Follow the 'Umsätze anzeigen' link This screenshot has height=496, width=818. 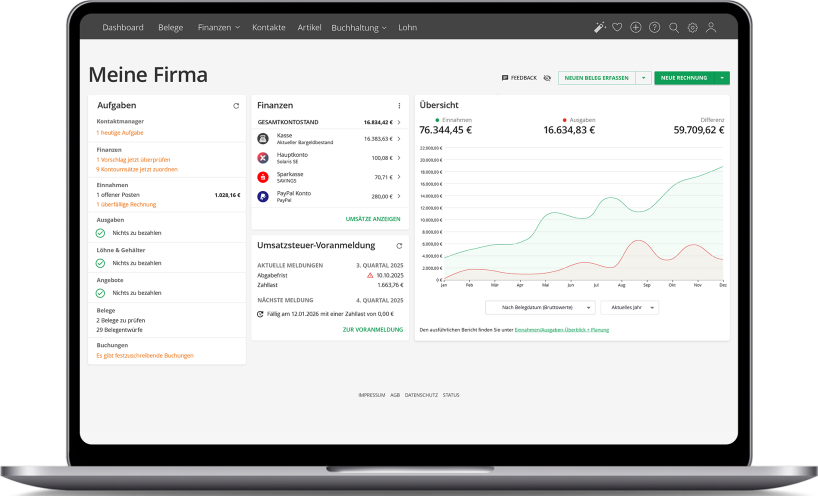tap(373, 217)
